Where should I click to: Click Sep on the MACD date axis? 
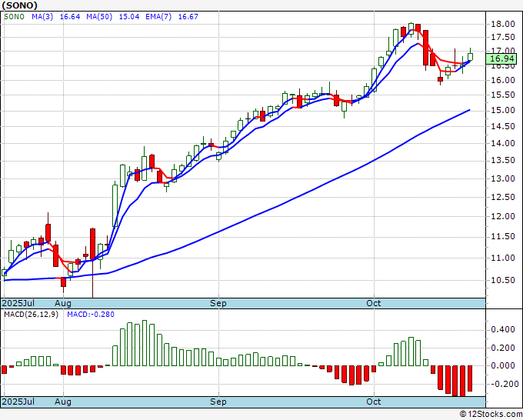[x=218, y=402]
